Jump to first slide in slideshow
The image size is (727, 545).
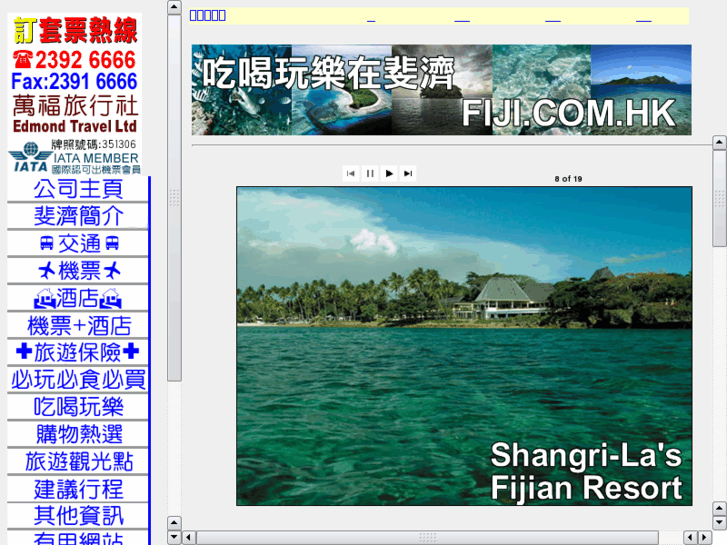point(351,173)
